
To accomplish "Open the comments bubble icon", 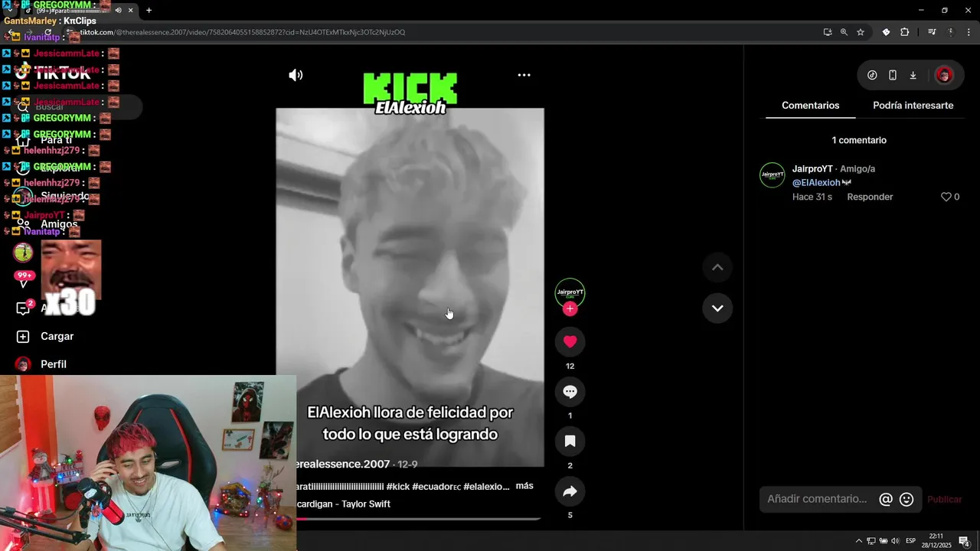I will point(570,391).
